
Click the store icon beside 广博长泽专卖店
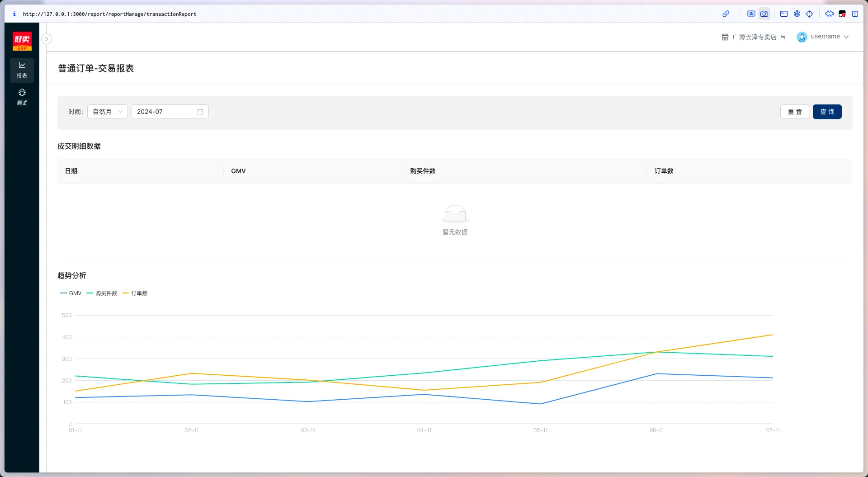click(x=725, y=37)
